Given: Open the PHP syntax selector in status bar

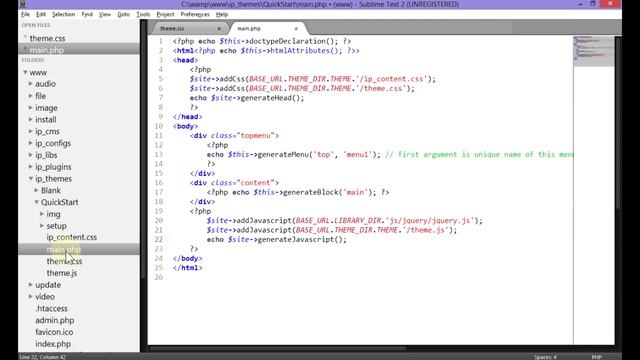Looking at the screenshot, I should (x=596, y=357).
